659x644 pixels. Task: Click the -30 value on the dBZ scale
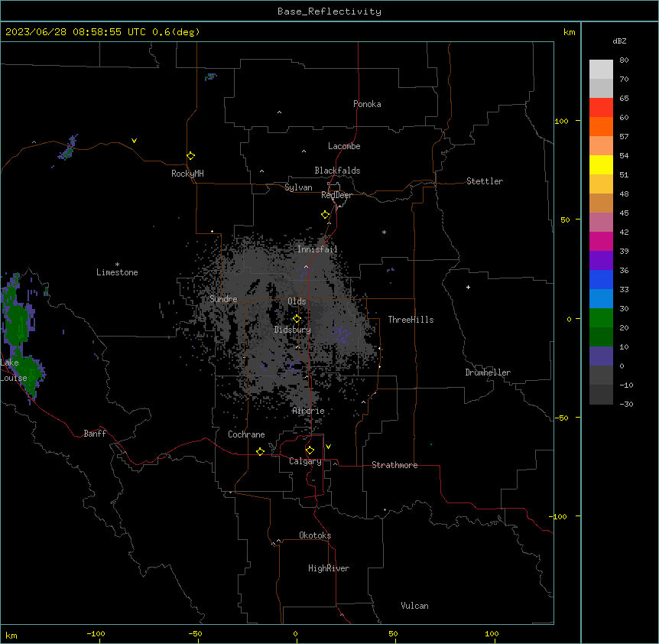point(626,404)
